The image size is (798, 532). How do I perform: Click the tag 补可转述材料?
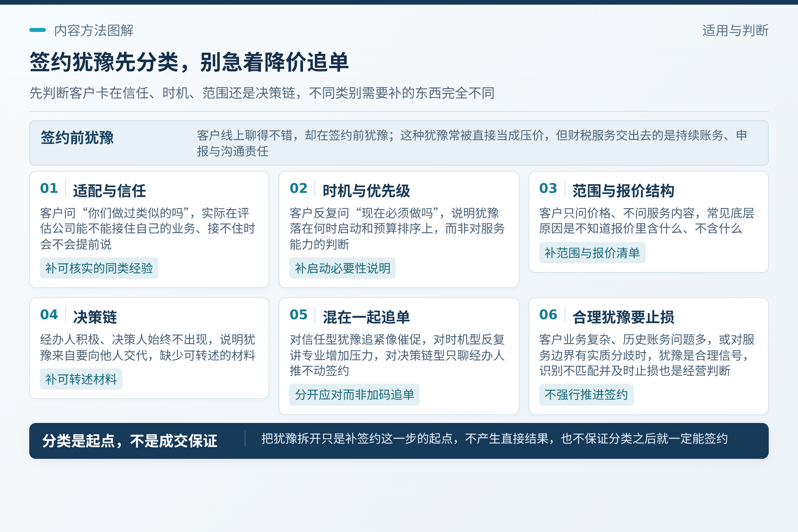click(81, 379)
